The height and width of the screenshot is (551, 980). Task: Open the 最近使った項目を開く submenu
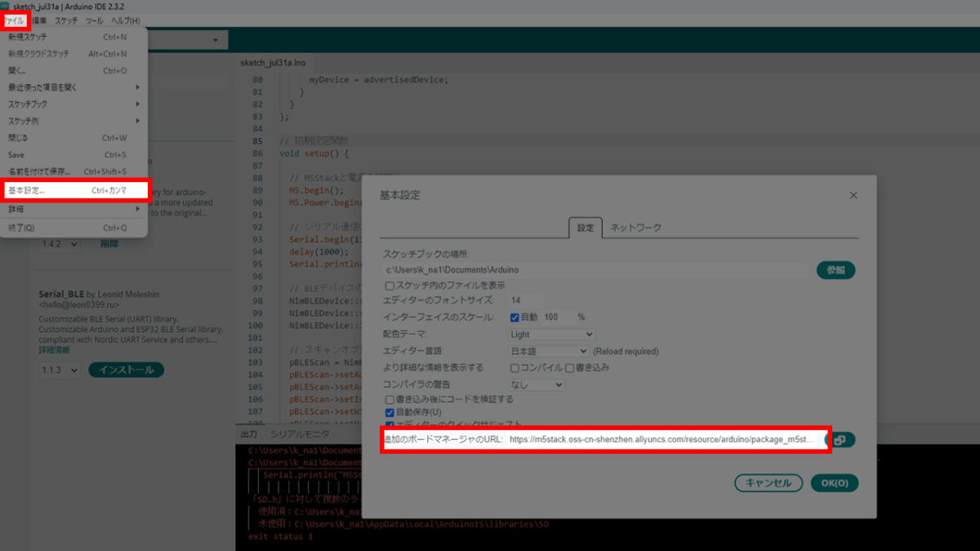click(x=73, y=87)
